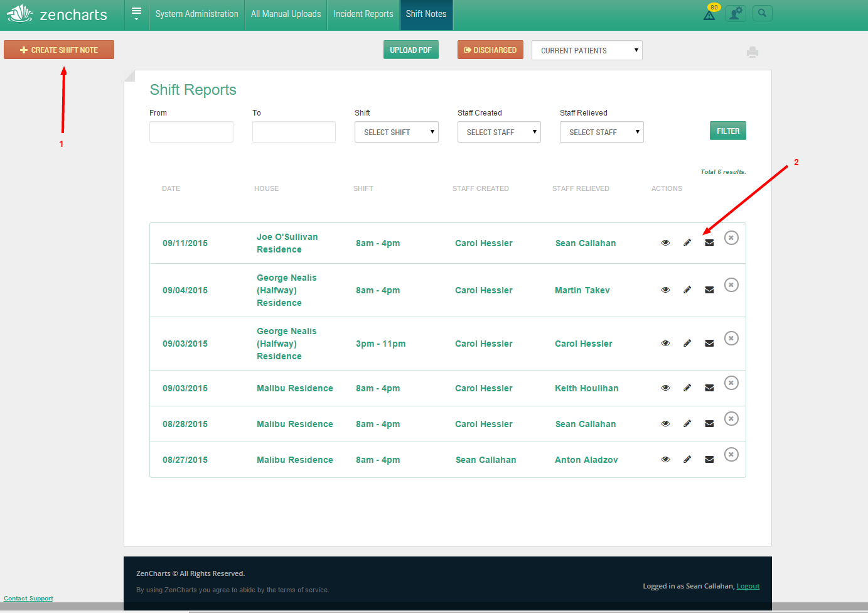This screenshot has height=613, width=868.
Task: Edit the 08/28/2015 Malibu Residence report
Action: tap(687, 424)
